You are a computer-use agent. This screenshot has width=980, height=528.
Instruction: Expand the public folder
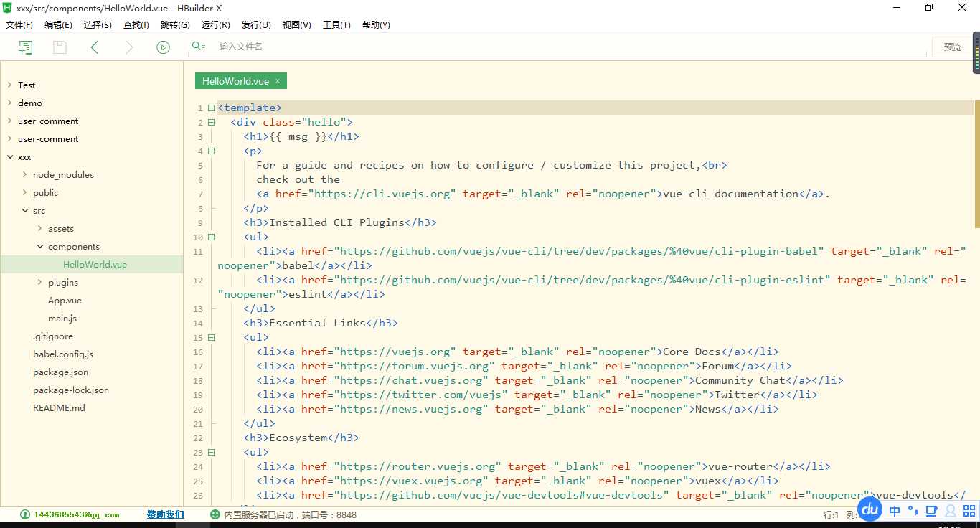pos(24,192)
